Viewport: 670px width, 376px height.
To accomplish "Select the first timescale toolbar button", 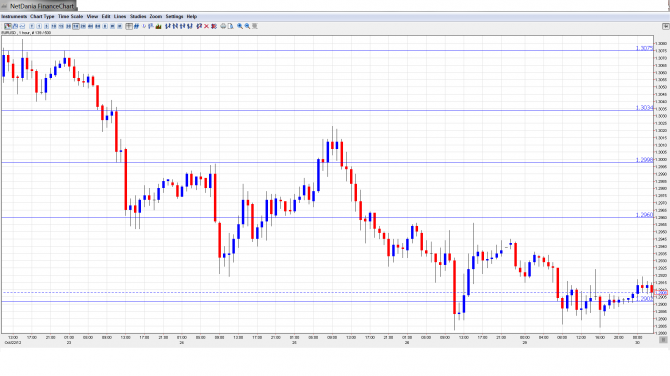I will point(32,26).
